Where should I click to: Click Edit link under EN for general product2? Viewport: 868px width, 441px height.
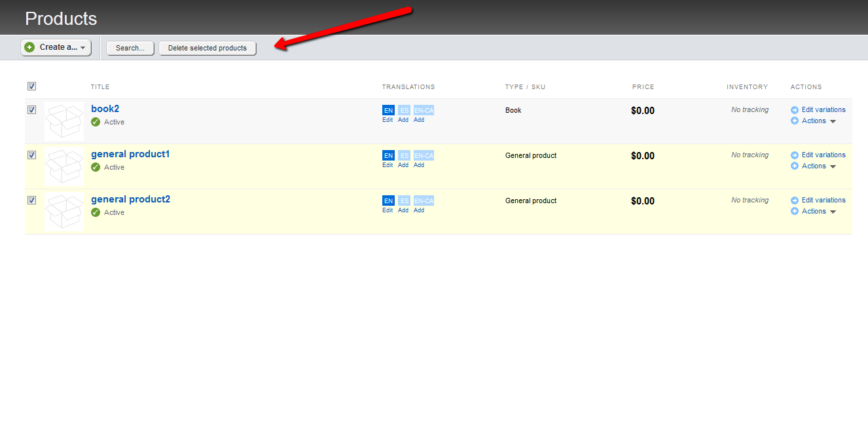click(388, 210)
